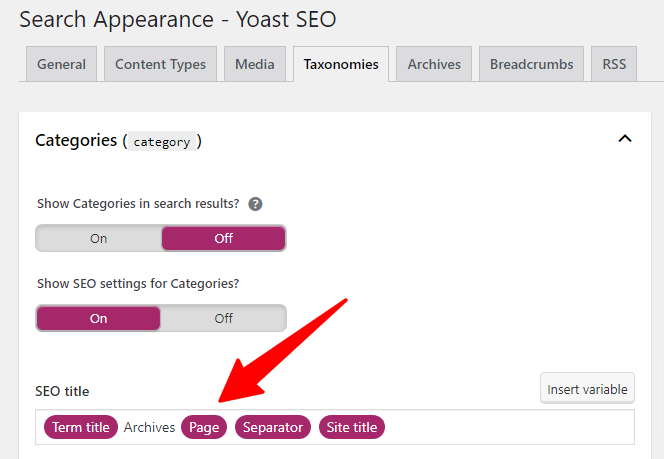Viewport: 664px width, 459px height.
Task: Open the General tab
Action: pos(61,64)
